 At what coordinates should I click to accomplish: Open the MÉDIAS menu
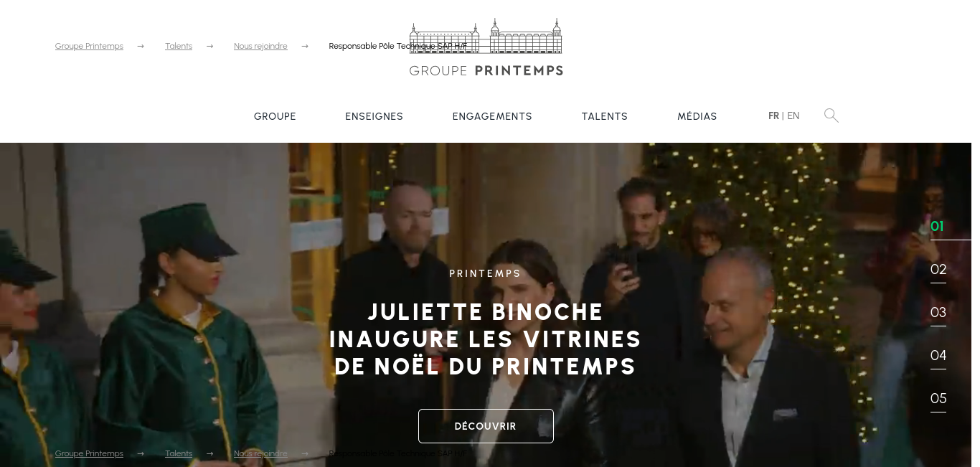(x=697, y=116)
